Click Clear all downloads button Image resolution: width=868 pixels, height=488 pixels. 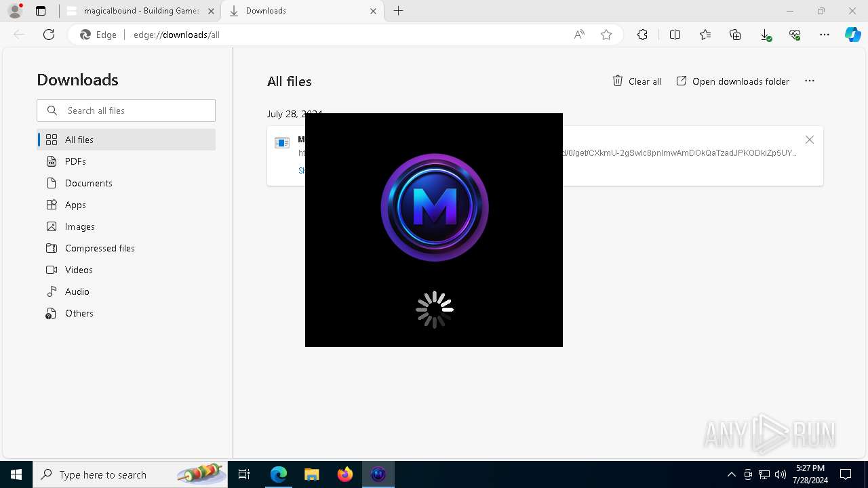pos(637,81)
